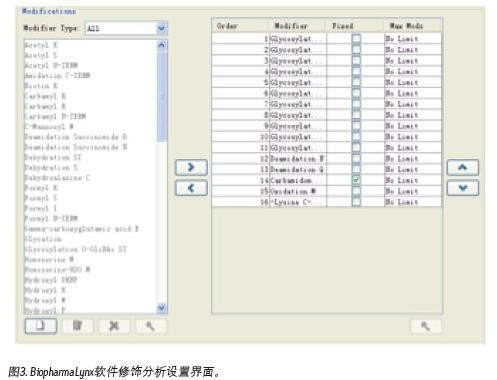Open the Modifier Type dropdown

[162, 28]
